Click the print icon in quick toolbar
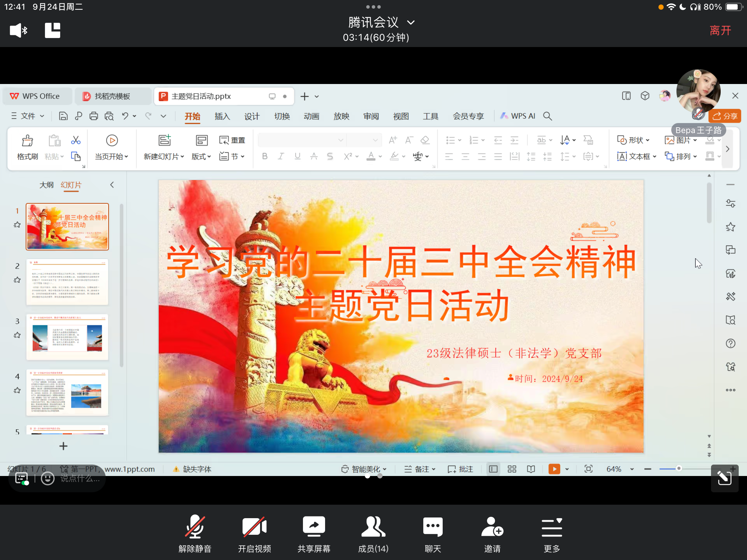The width and height of the screenshot is (747, 560). point(93,116)
